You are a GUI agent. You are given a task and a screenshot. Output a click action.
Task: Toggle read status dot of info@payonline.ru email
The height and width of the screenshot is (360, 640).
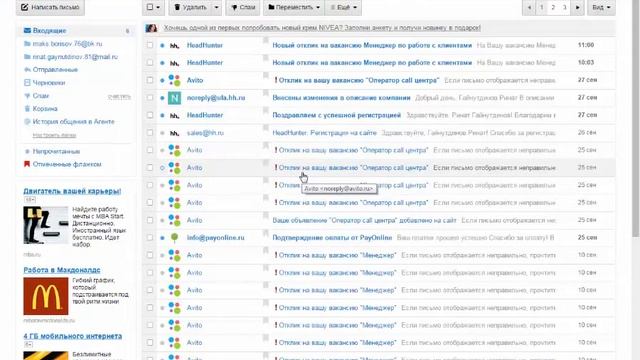coord(162,238)
